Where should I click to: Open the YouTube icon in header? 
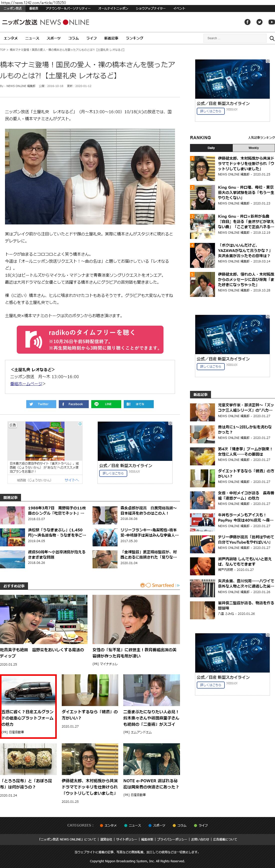coord(271,22)
